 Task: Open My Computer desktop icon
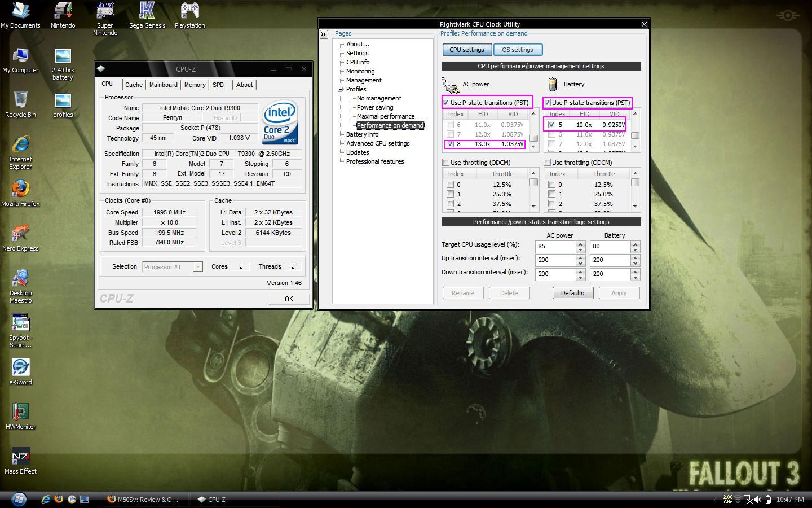tap(20, 60)
